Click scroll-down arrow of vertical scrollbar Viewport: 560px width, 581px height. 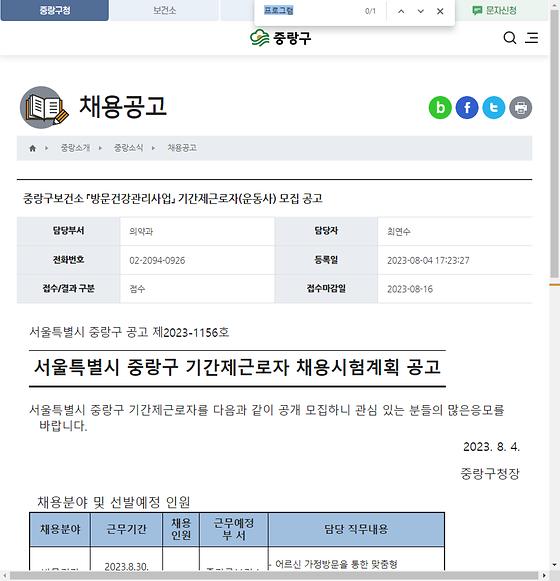554,565
